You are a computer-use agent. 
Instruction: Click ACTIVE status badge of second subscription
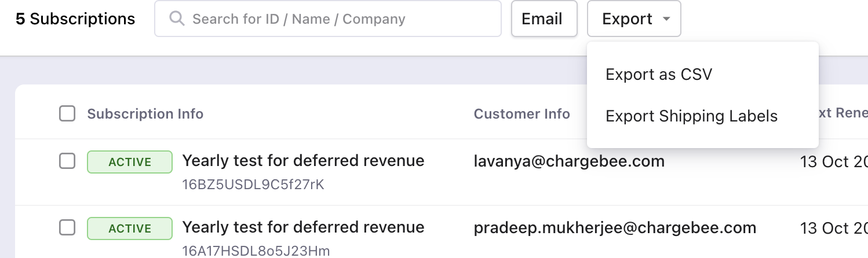130,228
